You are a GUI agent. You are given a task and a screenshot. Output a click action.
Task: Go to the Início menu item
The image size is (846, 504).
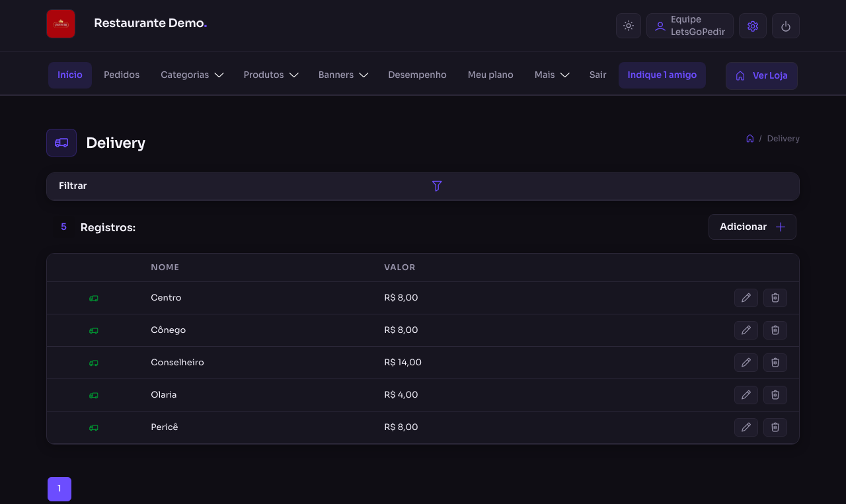(x=70, y=75)
